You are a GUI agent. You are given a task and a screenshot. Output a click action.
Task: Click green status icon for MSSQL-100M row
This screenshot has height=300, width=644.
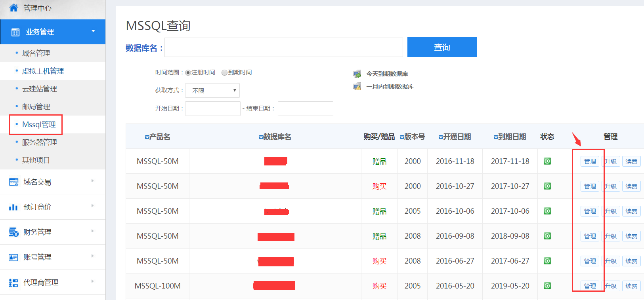pos(547,286)
